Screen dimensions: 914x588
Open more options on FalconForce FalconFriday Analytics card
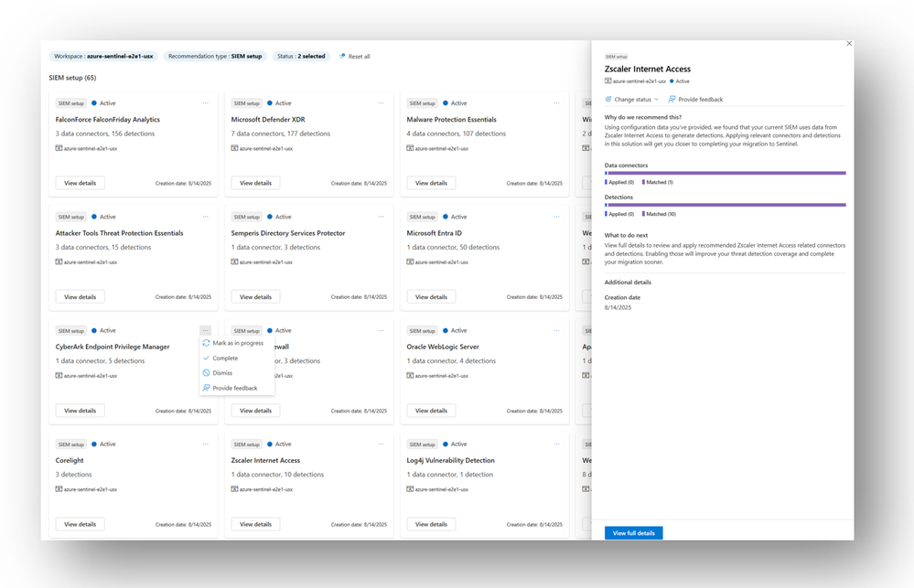205,103
